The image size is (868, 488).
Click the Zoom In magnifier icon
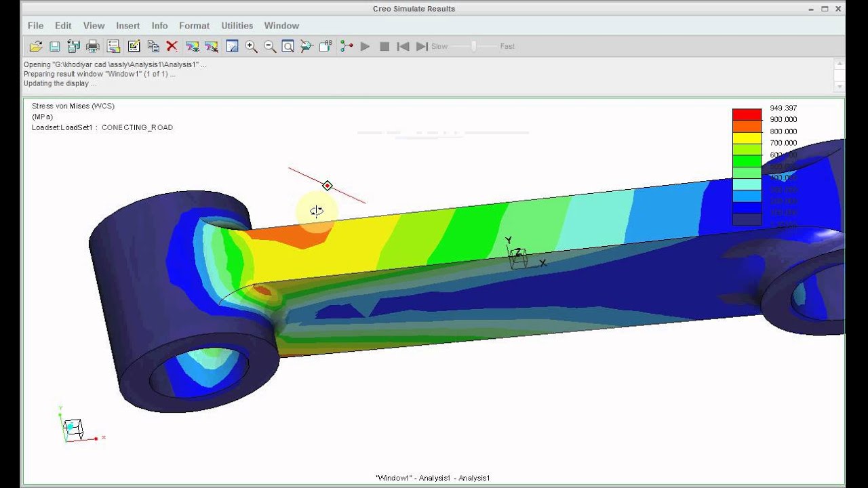[x=252, y=46]
